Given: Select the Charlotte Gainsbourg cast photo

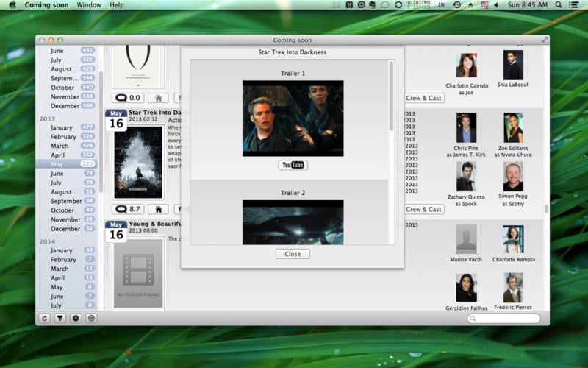Looking at the screenshot, I should (466, 66).
